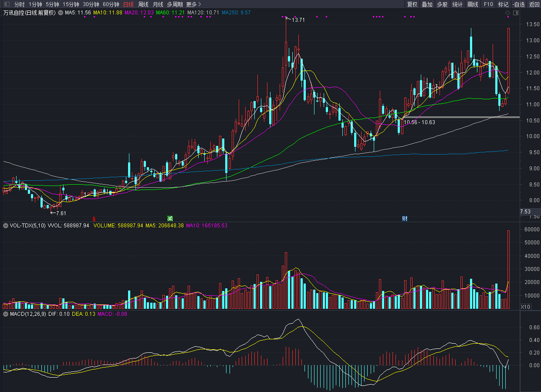
Task: Expand the main chart indicator dropdown arrow
Action: [x=60, y=13]
